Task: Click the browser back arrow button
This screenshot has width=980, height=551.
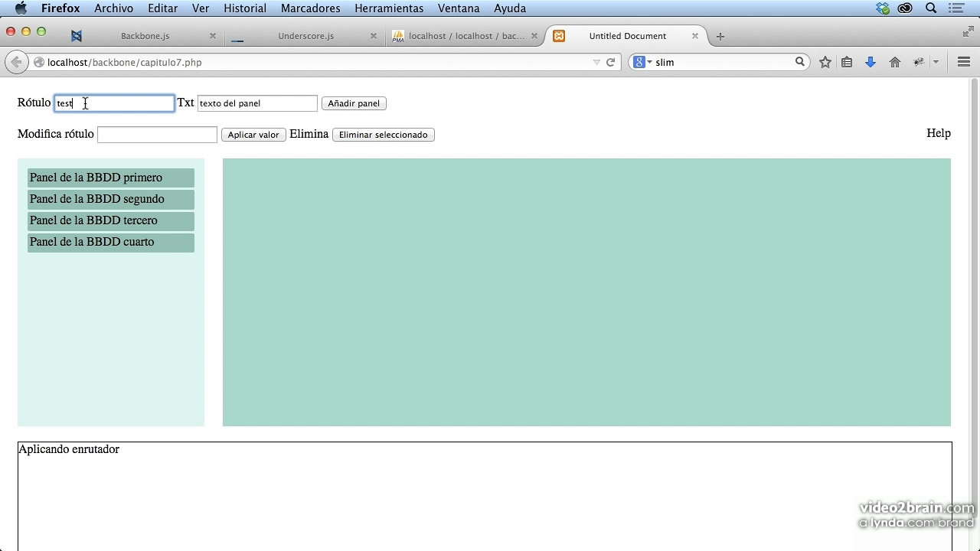Action: (x=16, y=62)
